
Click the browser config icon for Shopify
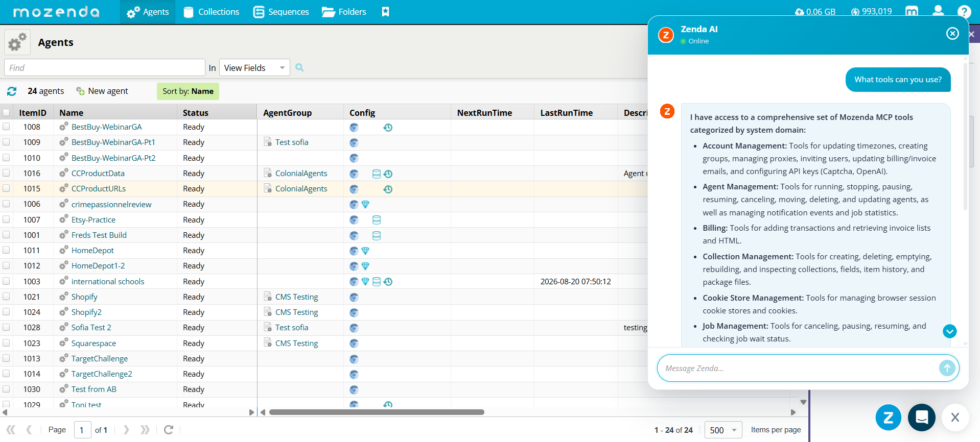point(354,297)
